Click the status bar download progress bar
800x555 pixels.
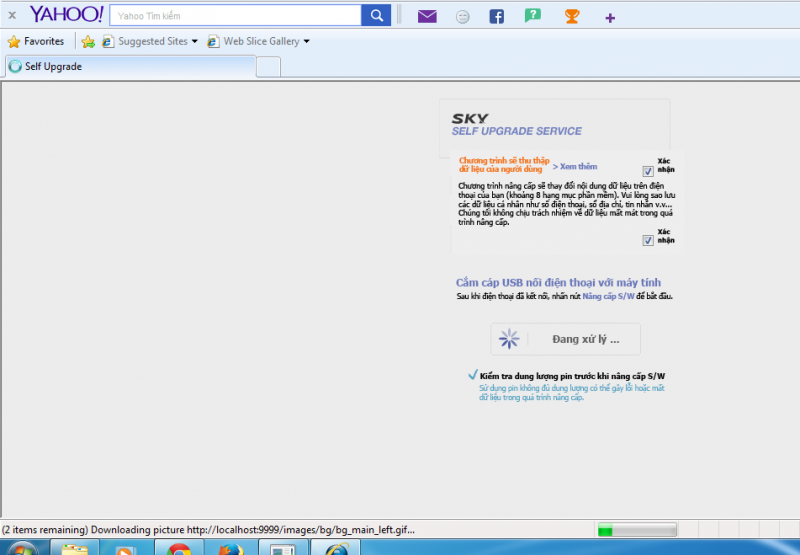click(637, 529)
